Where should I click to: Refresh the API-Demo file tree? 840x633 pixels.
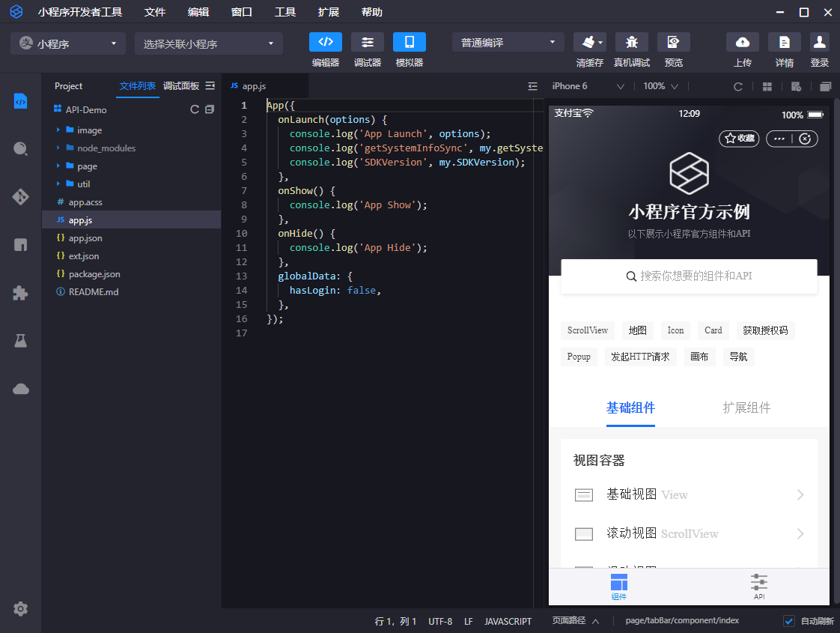195,109
